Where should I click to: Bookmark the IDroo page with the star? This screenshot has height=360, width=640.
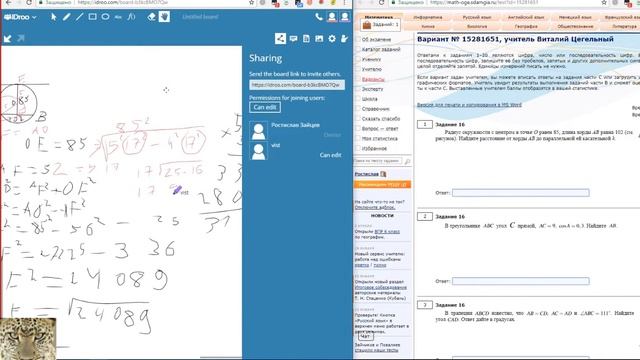coord(251,2)
